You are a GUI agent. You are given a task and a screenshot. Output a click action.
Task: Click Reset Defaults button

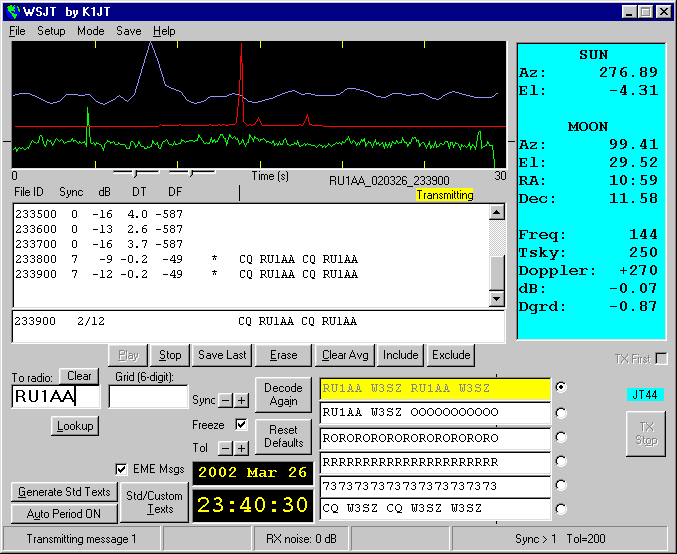[283, 437]
